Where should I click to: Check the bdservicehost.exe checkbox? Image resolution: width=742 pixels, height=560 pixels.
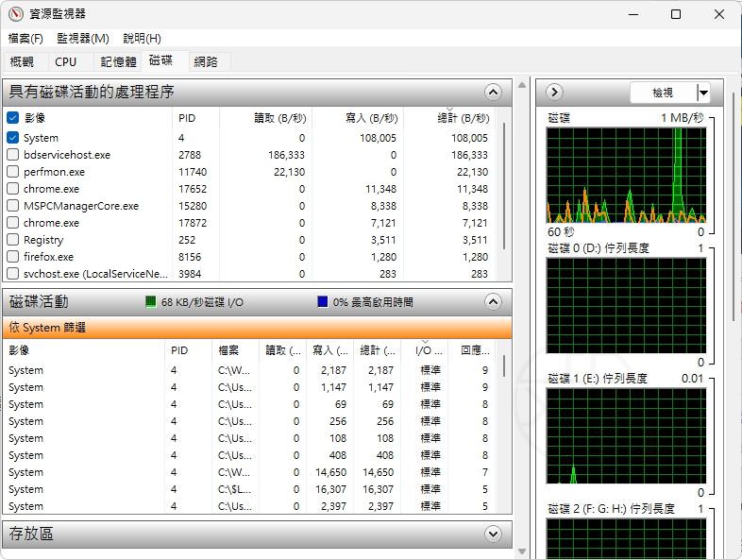(13, 155)
